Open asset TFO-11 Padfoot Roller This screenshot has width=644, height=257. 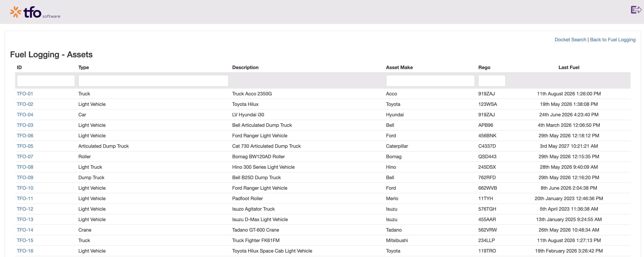tap(25, 198)
